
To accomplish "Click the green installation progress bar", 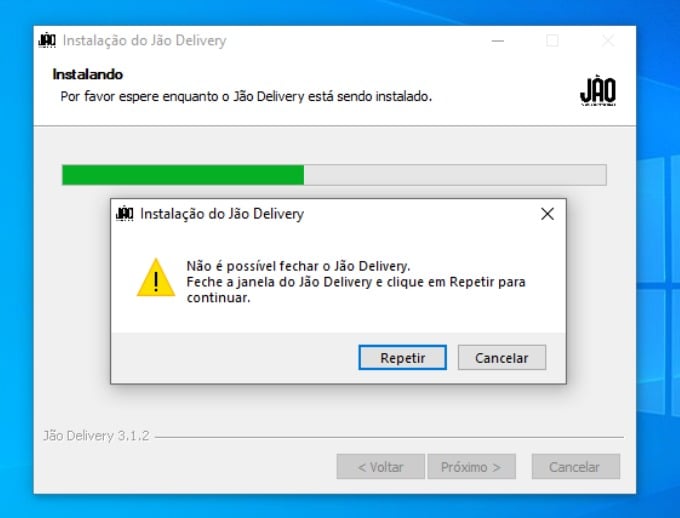I will (183, 175).
